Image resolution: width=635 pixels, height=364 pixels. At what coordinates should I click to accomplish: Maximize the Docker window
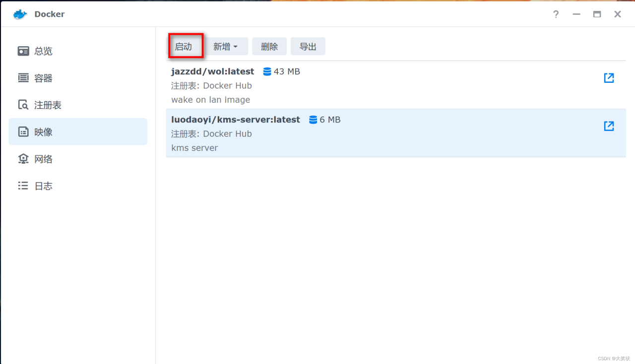click(597, 14)
